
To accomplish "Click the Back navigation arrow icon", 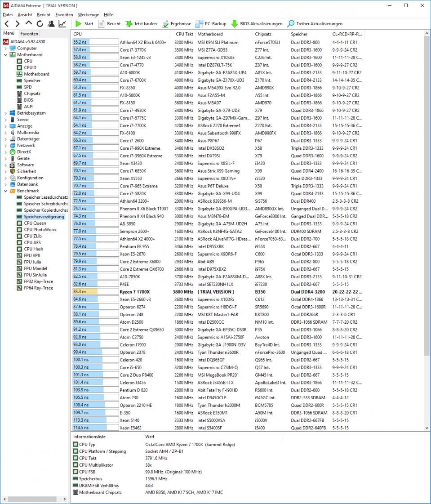I will pos(7,23).
